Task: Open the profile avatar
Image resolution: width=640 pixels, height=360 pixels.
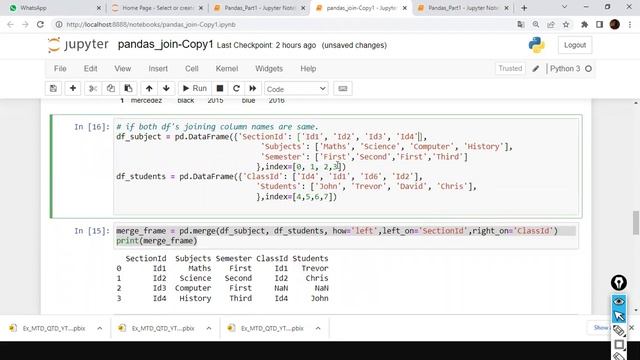Action: tap(615, 24)
